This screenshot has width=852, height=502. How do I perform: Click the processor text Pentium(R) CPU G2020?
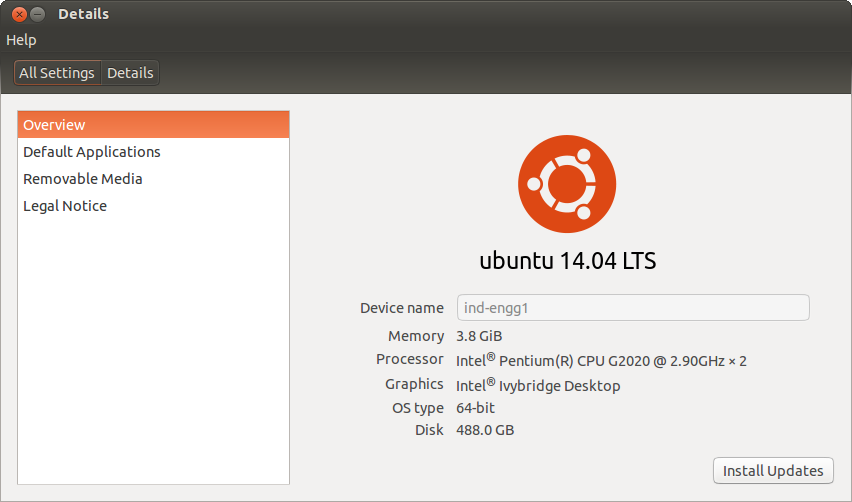point(574,361)
